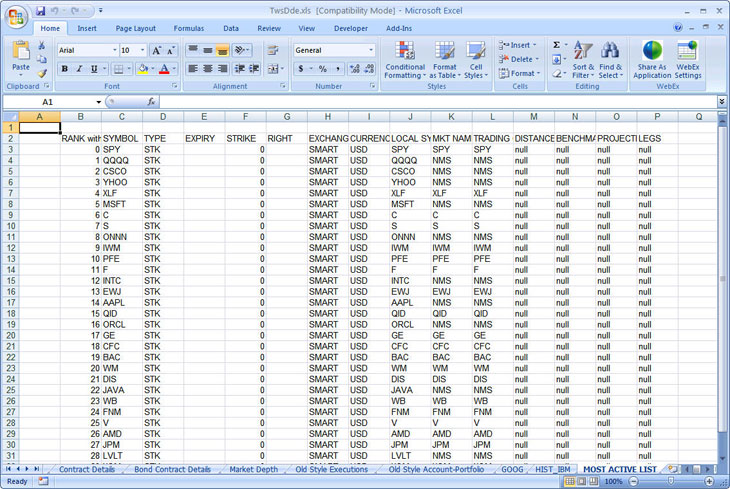Open the Data ribbon tab
Viewport: 730px width, 489px height.
click(x=230, y=28)
